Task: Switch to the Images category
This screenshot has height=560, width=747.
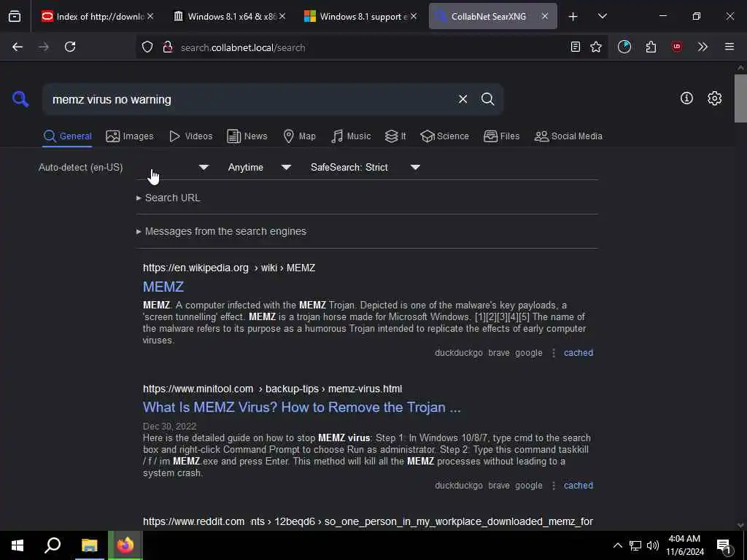Action: point(130,136)
